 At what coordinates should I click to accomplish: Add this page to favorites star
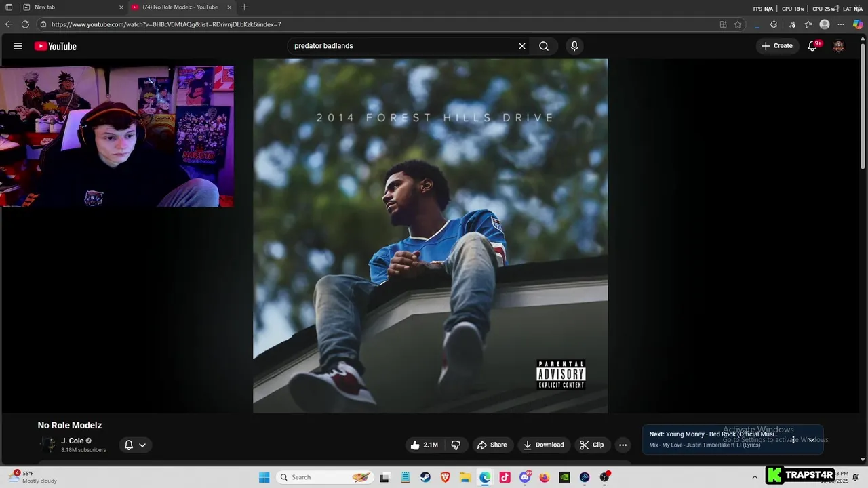(x=738, y=24)
